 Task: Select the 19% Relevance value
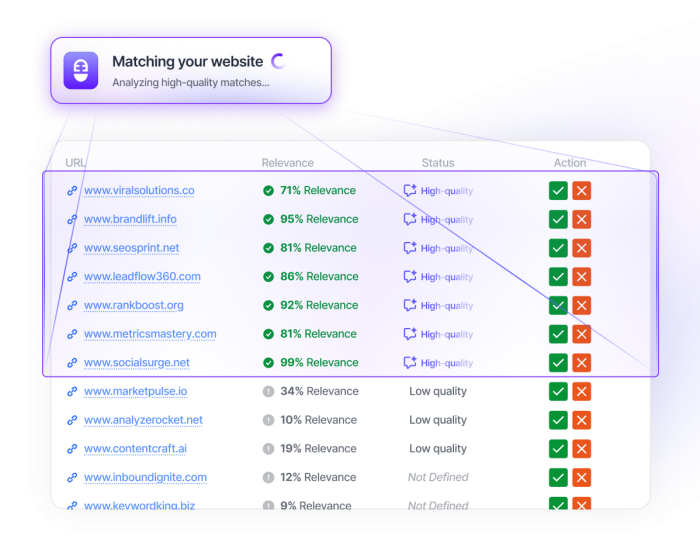tap(318, 449)
